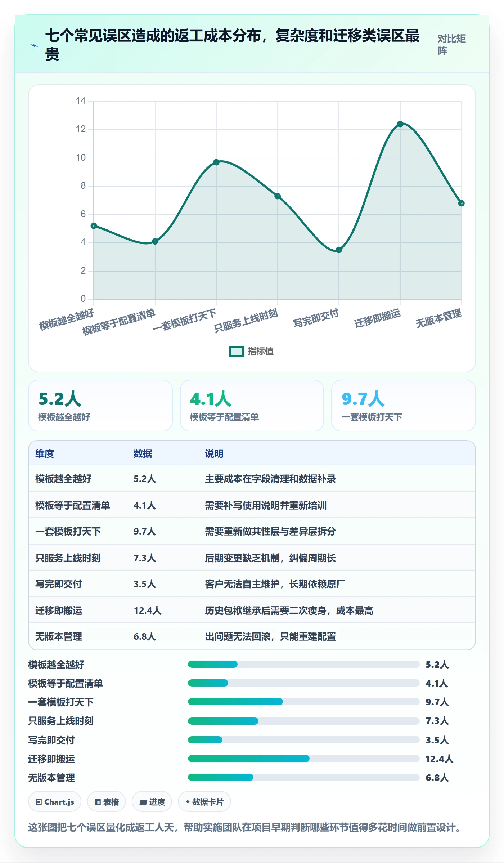This screenshot has height=863, width=504.
Task: Click the footer summary sentence
Action: (245, 827)
